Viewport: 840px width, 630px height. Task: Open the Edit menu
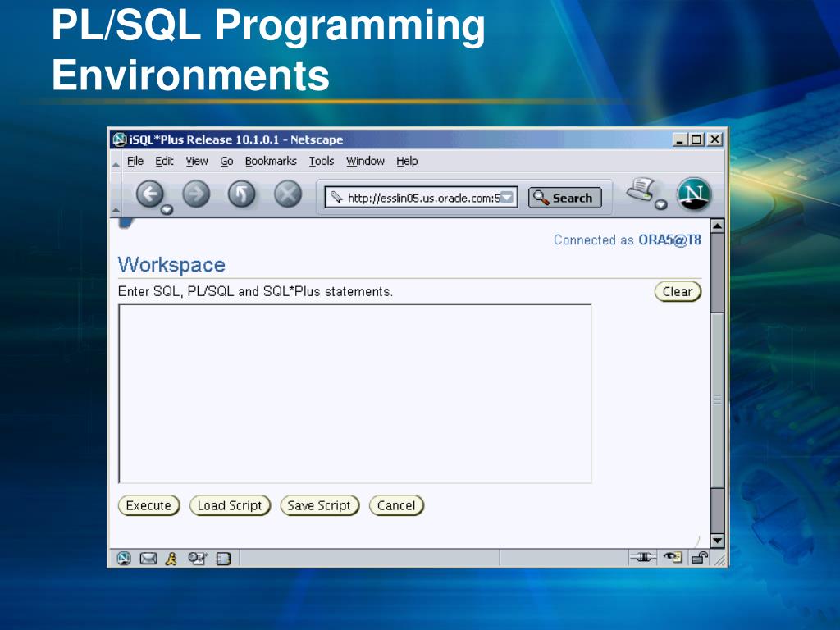(x=164, y=162)
